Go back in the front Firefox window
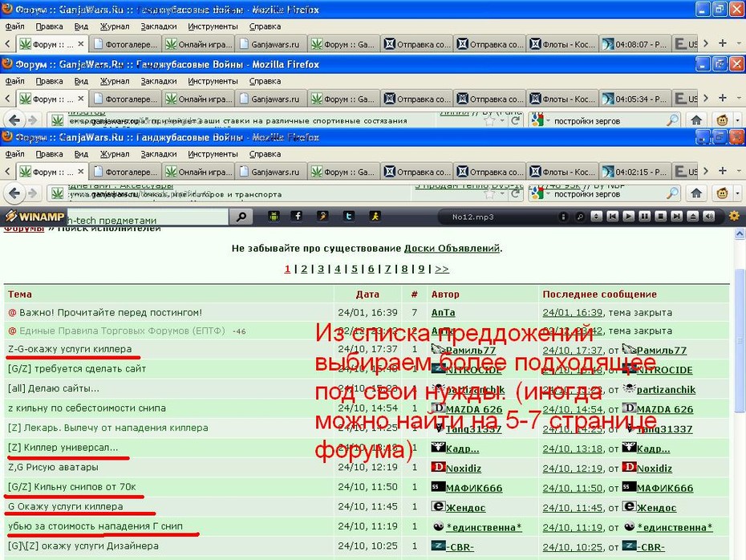Viewport: 746px width, 560px height. [14, 193]
